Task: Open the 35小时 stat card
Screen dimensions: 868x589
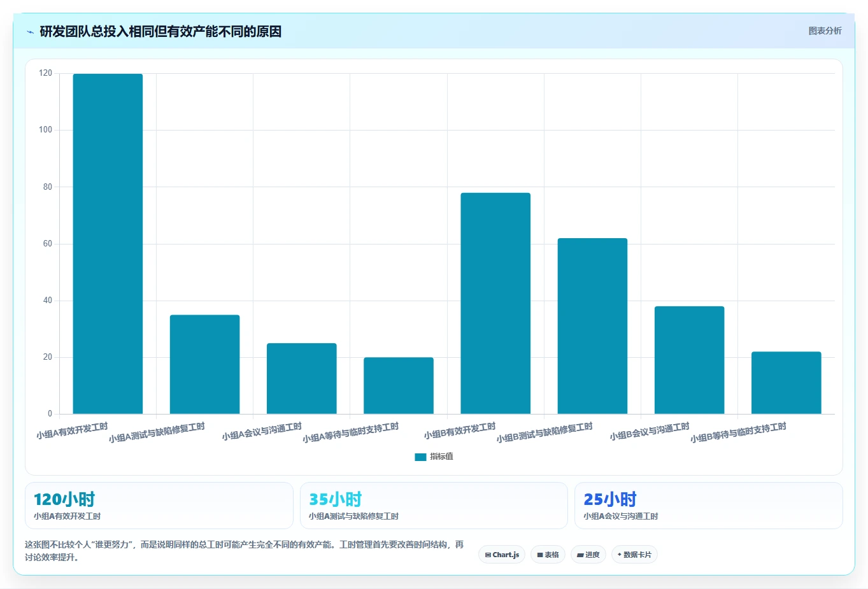Action: coord(434,506)
